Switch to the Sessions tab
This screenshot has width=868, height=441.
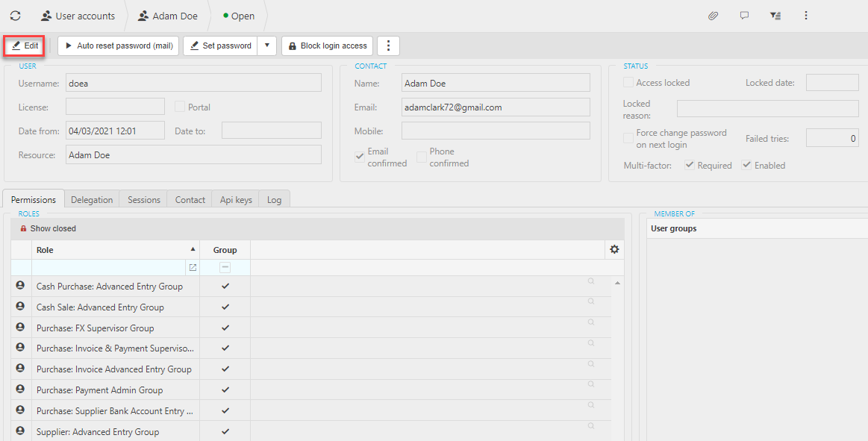click(x=144, y=200)
